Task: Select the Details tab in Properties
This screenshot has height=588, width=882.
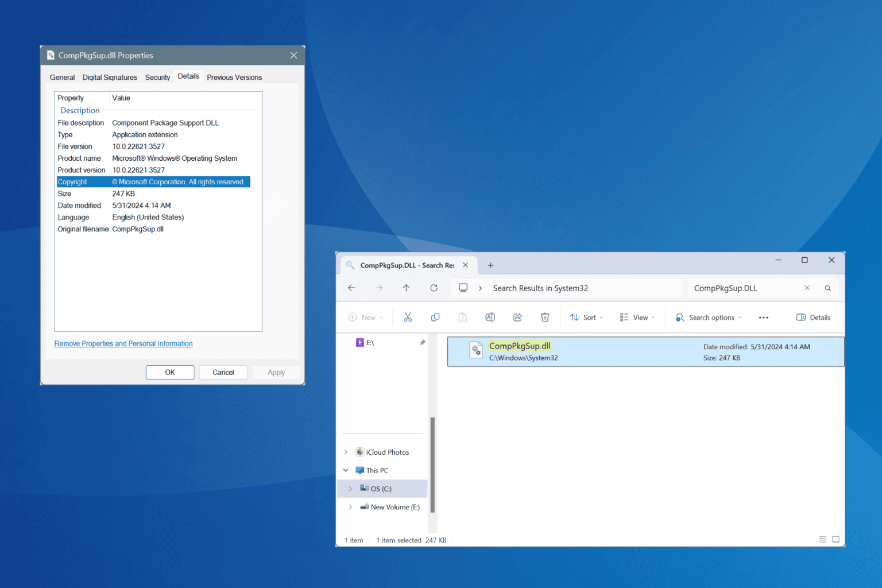Action: [x=188, y=76]
